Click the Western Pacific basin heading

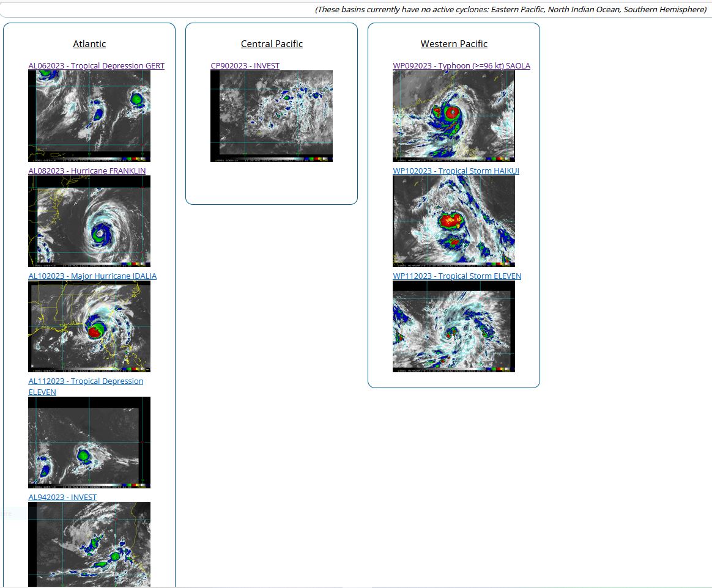454,44
